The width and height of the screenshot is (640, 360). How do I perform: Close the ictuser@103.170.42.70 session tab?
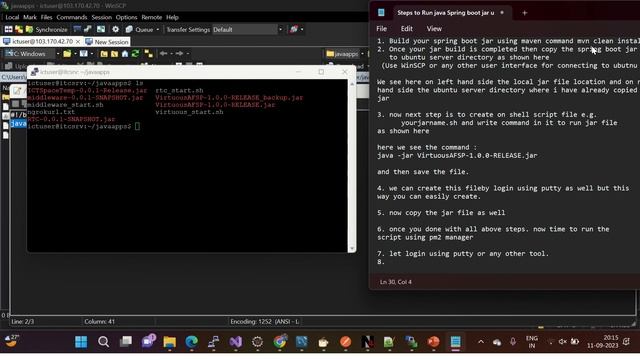[78, 42]
